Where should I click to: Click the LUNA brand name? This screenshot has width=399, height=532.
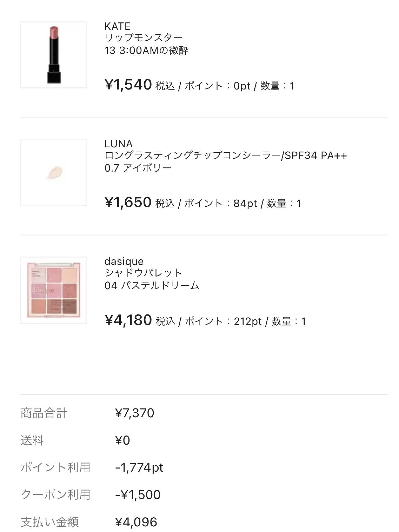[118, 144]
